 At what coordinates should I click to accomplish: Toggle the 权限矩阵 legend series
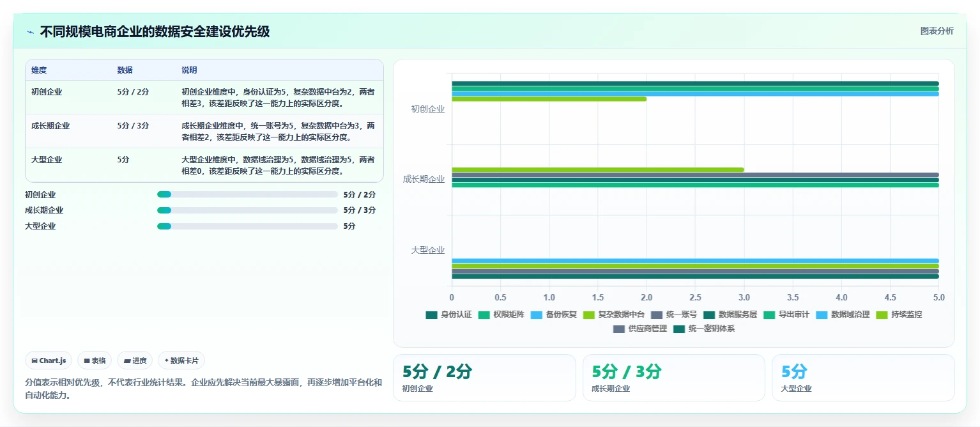501,314
